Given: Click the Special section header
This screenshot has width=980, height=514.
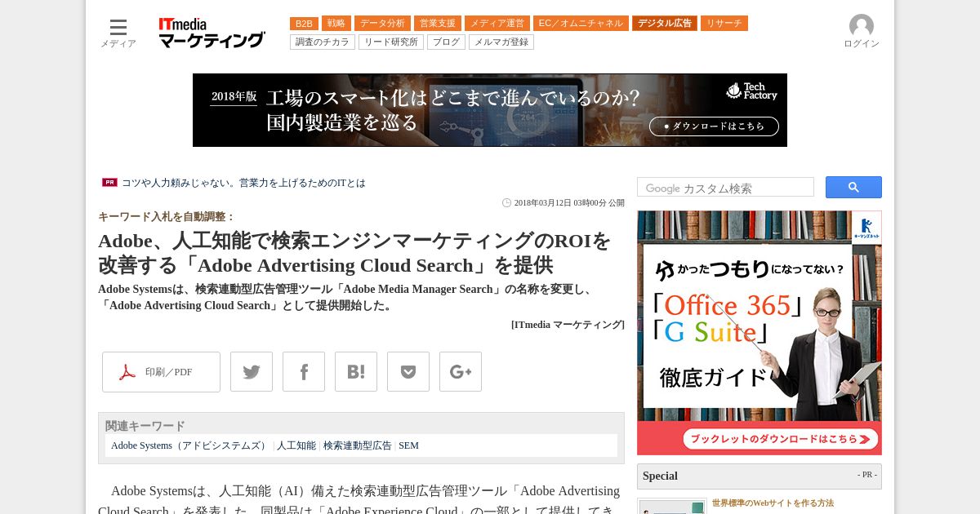Looking at the screenshot, I should (x=759, y=476).
